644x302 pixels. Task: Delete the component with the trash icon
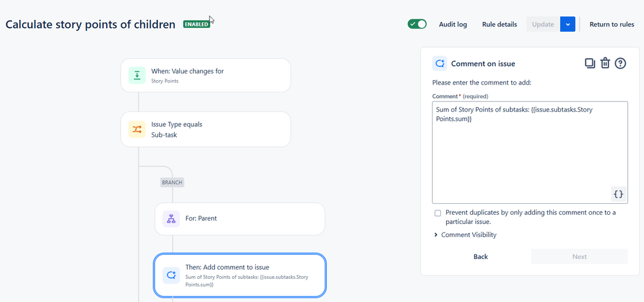[605, 63]
